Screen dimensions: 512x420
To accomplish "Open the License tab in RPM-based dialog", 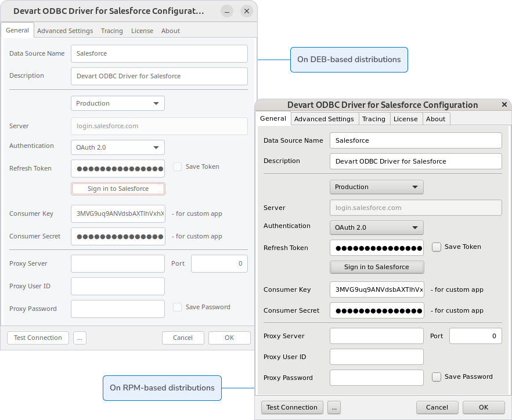I will pos(405,119).
